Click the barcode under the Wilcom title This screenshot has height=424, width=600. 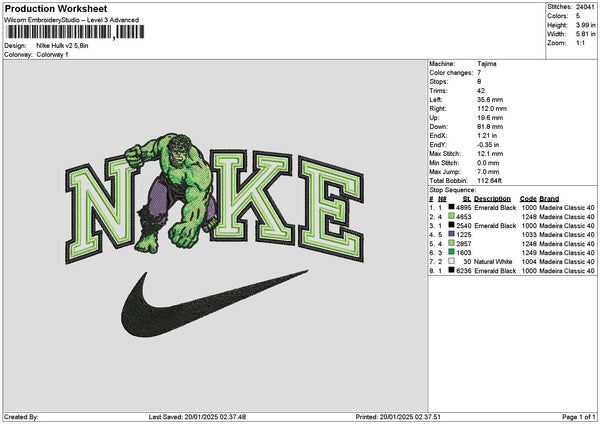tap(75, 32)
